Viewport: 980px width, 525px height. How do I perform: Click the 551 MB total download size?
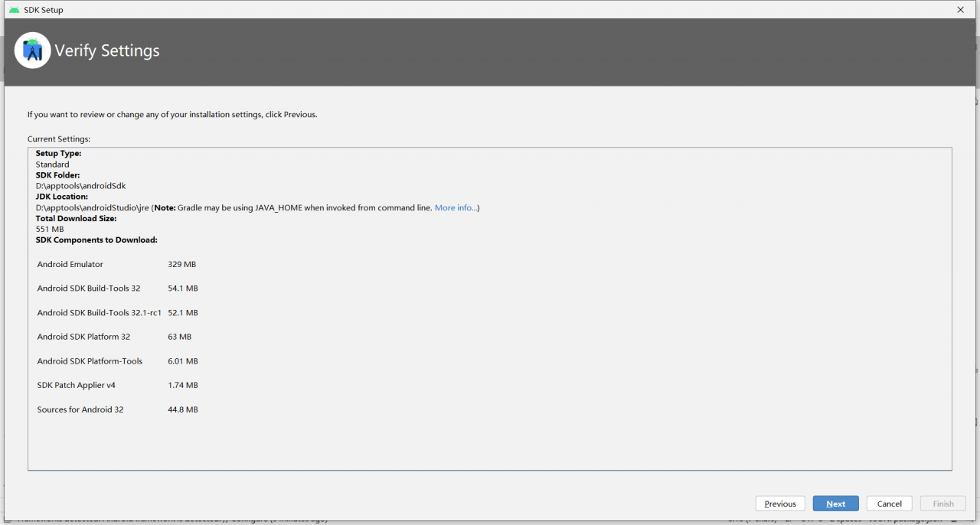pyautogui.click(x=50, y=229)
